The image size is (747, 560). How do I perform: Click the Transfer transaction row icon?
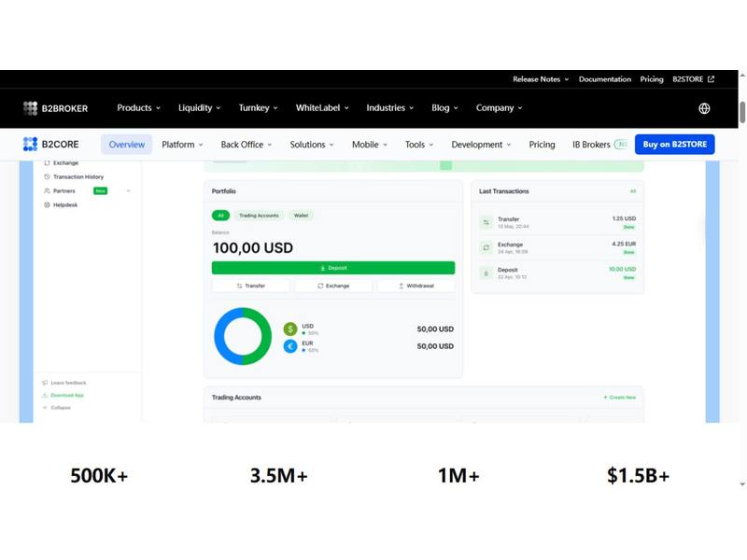click(486, 222)
